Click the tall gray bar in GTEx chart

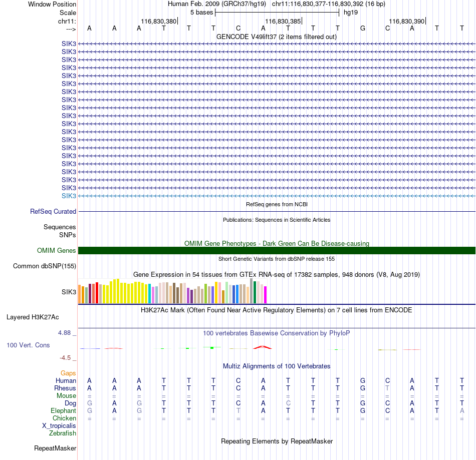click(x=252, y=291)
